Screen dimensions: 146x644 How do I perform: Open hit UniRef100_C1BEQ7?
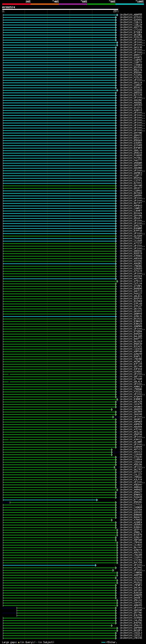click(x=131, y=85)
